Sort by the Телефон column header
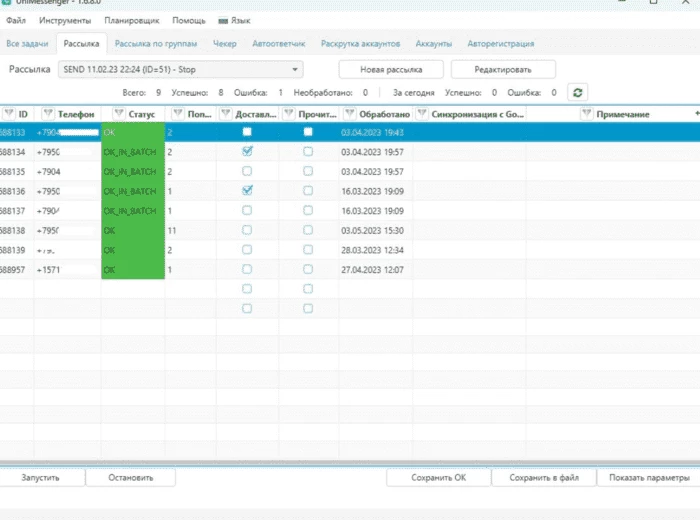 point(76,114)
